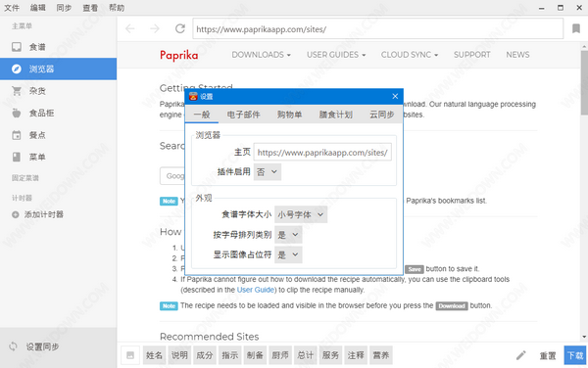Image resolution: width=588 pixels, height=368 pixels.
Task: Click the Google search box on the page
Action: (x=172, y=176)
